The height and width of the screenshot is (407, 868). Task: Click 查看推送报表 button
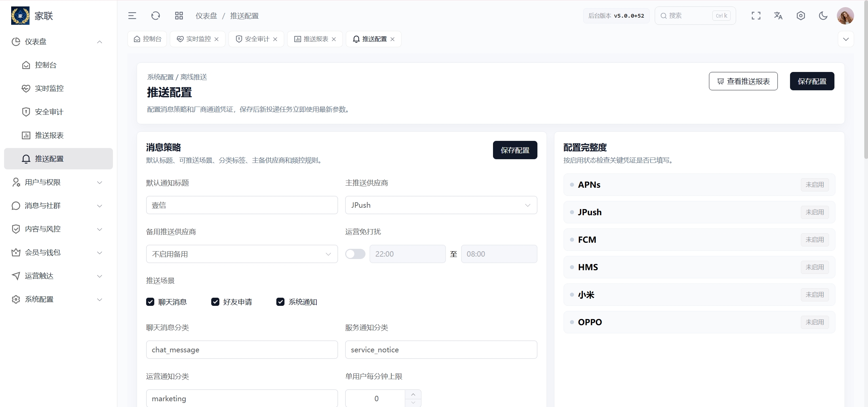[x=743, y=81]
